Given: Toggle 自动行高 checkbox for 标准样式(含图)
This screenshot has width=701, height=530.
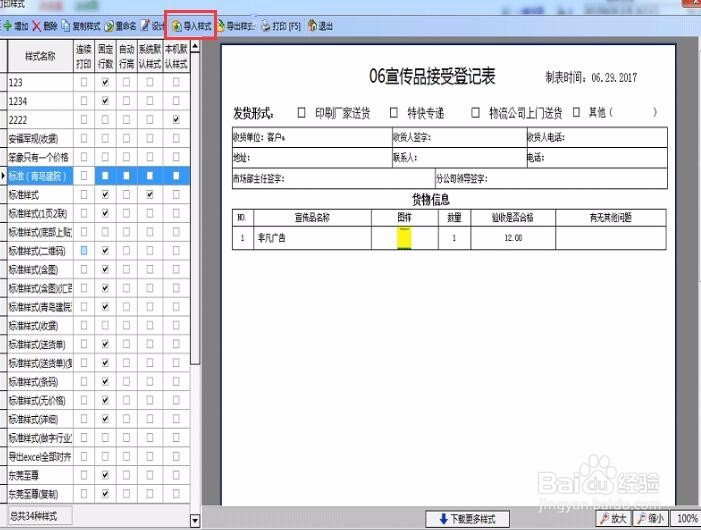Looking at the screenshot, I should tap(127, 269).
